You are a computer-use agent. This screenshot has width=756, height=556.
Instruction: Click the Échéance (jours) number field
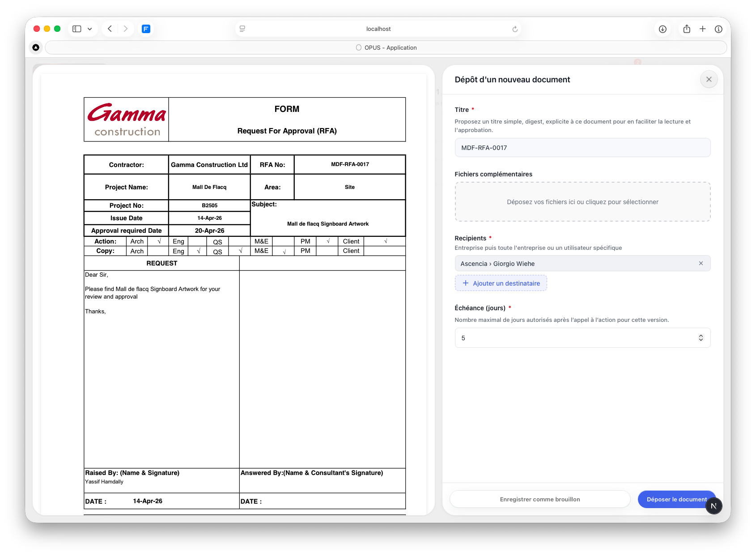(582, 338)
